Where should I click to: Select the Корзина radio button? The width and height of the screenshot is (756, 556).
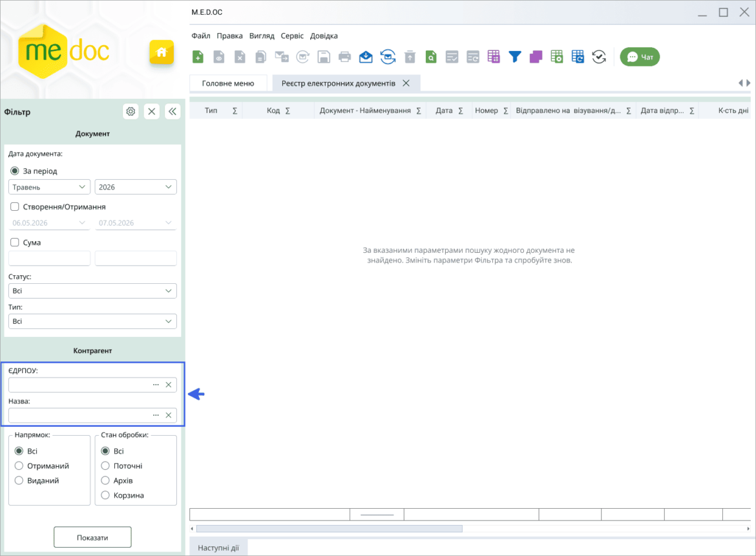point(105,495)
